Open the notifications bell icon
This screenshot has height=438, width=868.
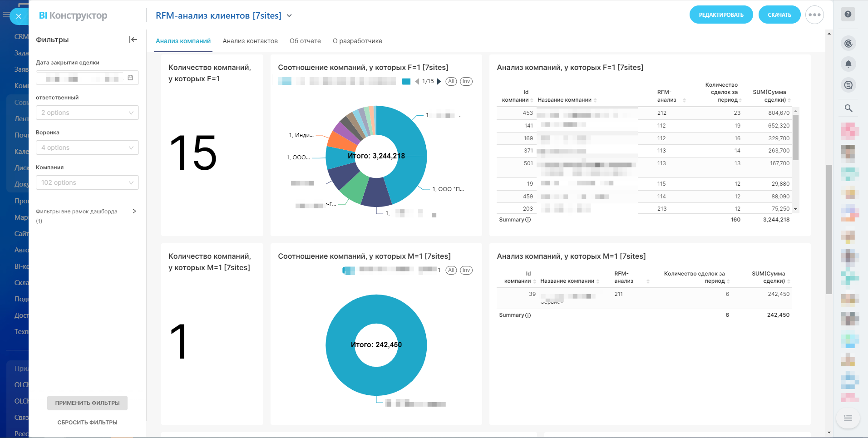click(x=848, y=64)
